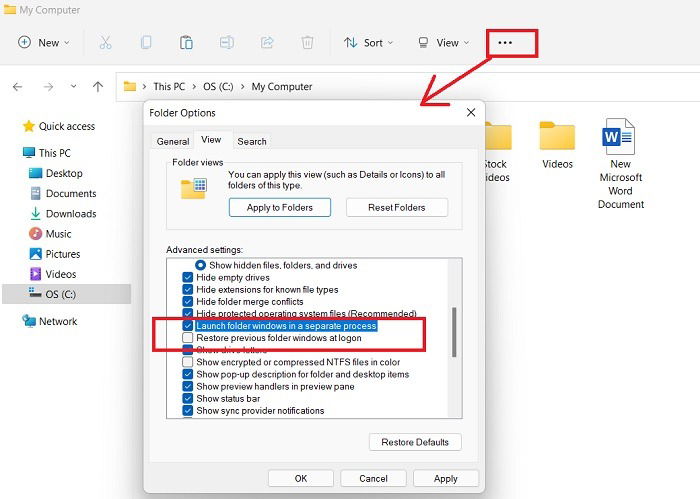Screen dimensions: 700x499
Task: Click Apply to Folders button
Action: (280, 208)
